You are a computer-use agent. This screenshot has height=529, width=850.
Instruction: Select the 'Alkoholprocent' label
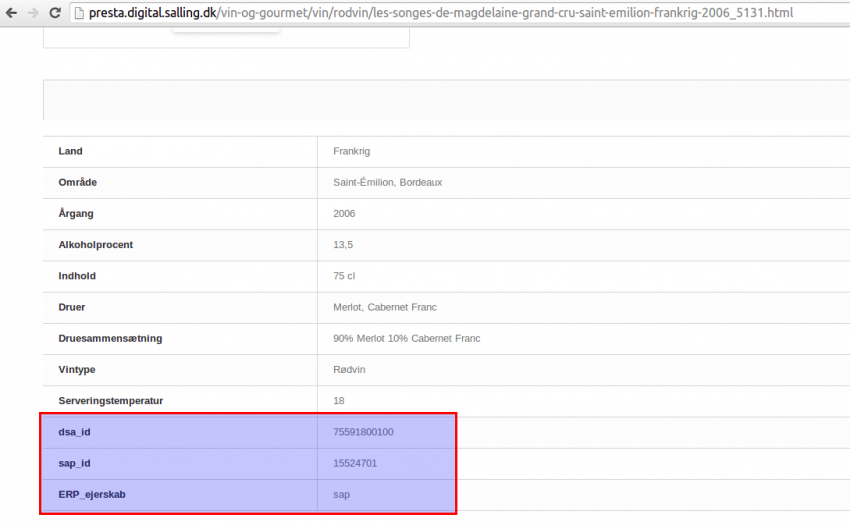(95, 244)
